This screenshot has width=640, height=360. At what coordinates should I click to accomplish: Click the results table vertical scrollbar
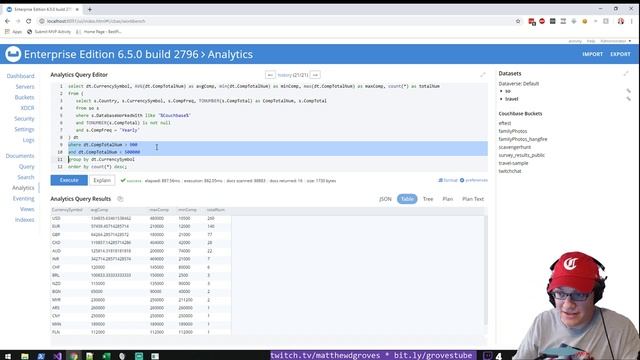coord(485,269)
